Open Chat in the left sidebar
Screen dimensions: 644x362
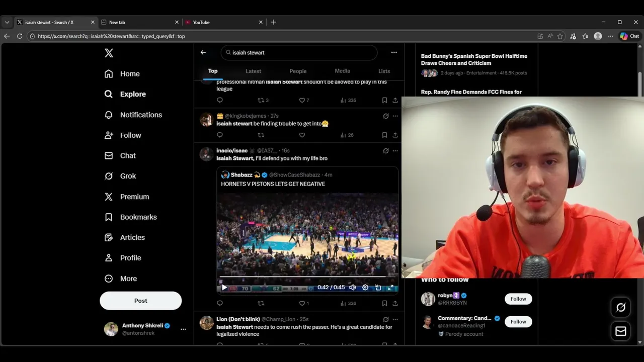click(120, 155)
